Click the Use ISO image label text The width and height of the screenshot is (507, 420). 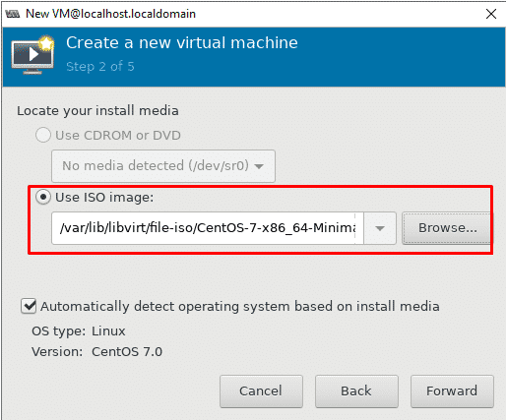coord(104,198)
